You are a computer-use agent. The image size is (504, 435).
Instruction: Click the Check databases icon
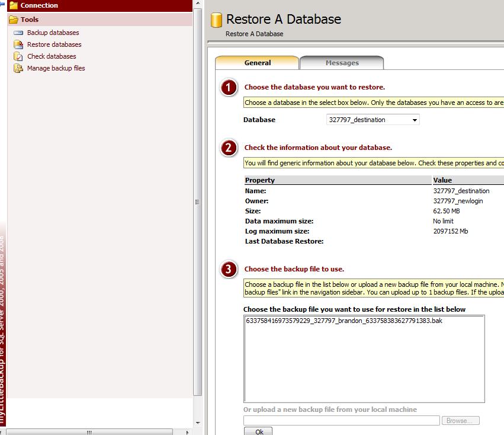click(18, 56)
